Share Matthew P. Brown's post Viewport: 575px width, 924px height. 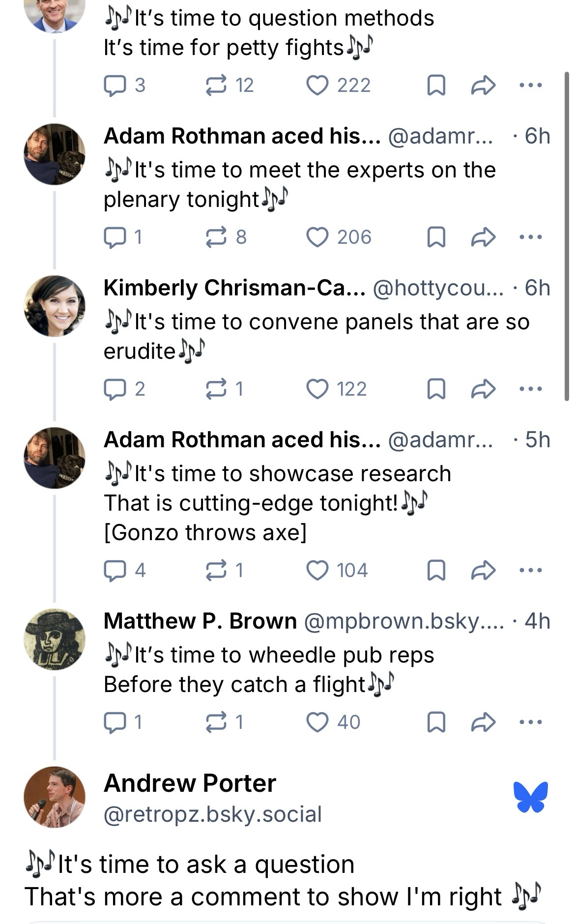coord(483,722)
